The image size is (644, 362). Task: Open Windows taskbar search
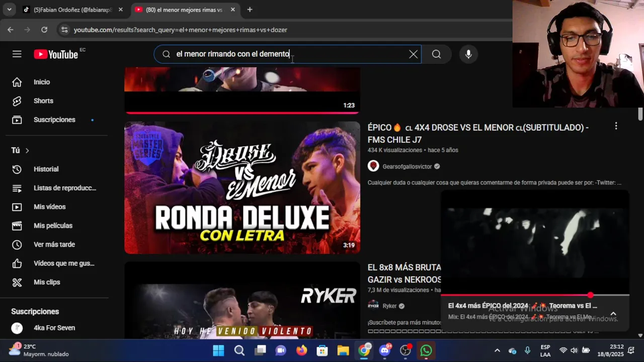[239, 350]
